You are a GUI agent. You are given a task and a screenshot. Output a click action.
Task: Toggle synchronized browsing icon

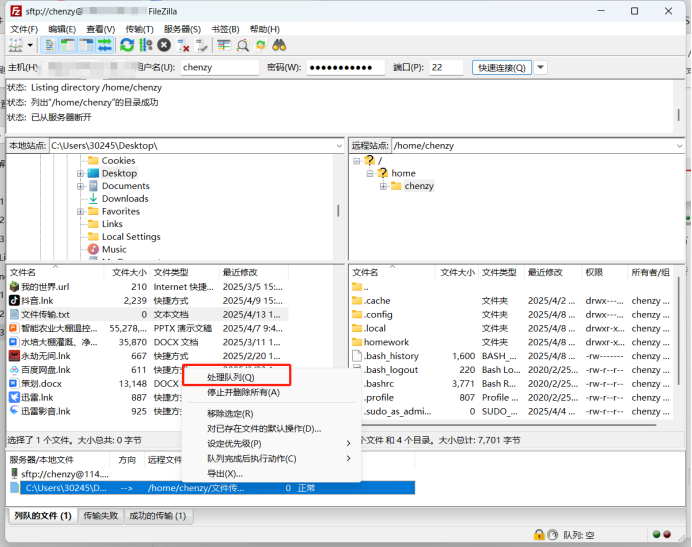pyautogui.click(x=261, y=45)
